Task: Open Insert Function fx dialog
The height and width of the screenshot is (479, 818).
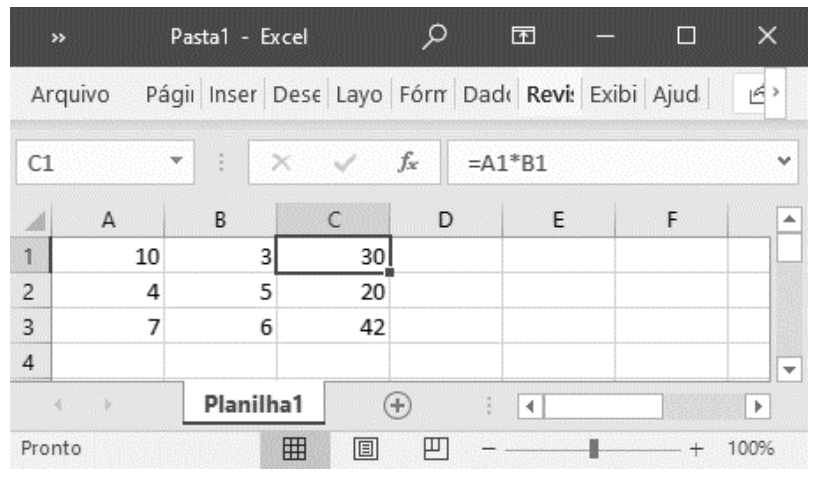Action: [407, 162]
